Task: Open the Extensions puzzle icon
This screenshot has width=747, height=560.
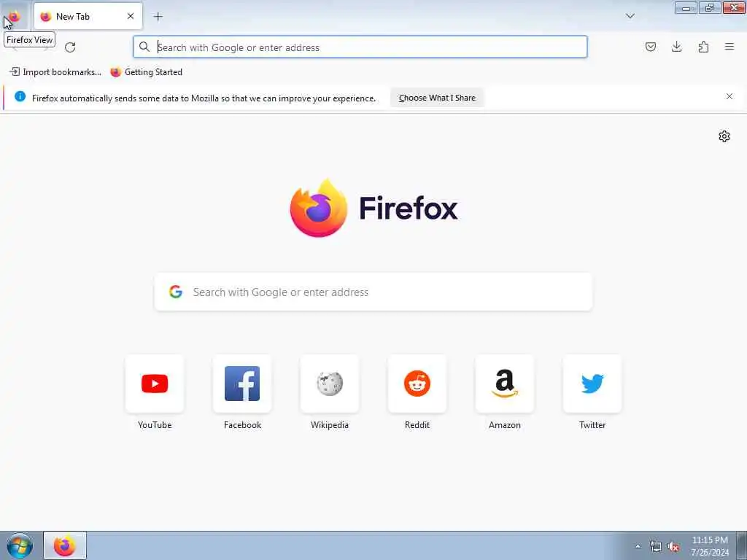Action: coord(703,47)
